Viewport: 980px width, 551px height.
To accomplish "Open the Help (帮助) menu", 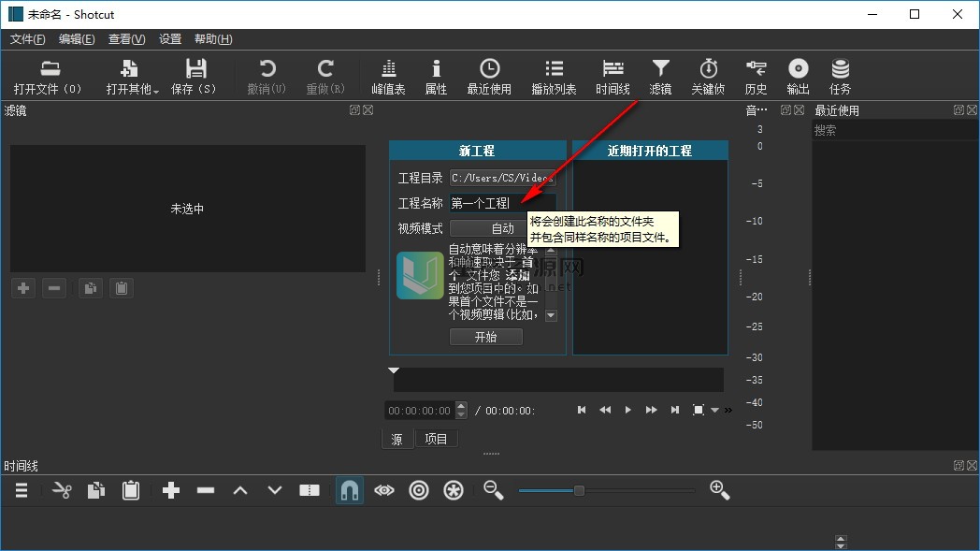I will (x=213, y=38).
